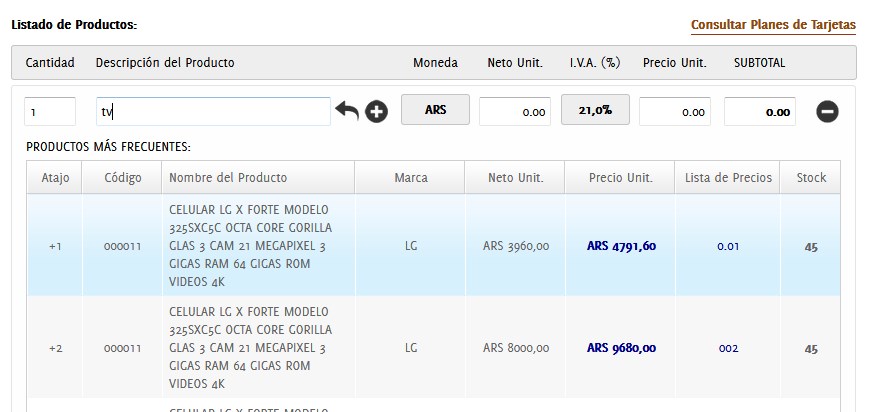The height and width of the screenshot is (412, 869).
Task: Click the ARS currency button
Action: click(x=435, y=110)
